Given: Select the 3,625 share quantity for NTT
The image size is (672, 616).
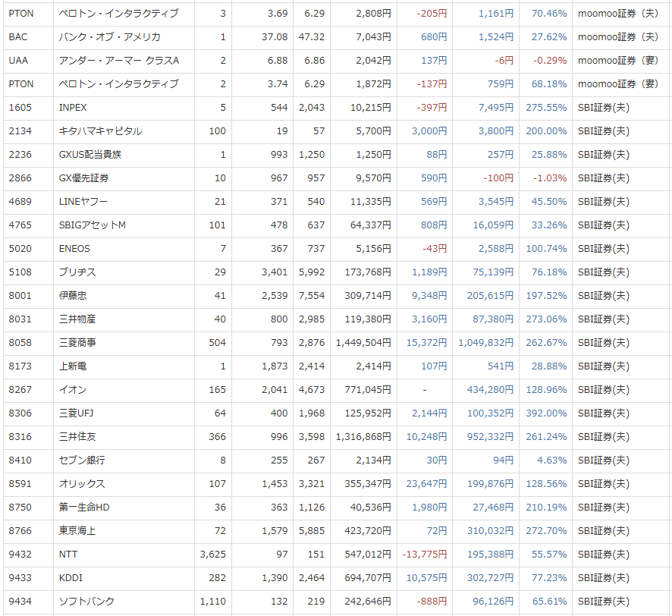Looking at the screenshot, I should (212, 555).
